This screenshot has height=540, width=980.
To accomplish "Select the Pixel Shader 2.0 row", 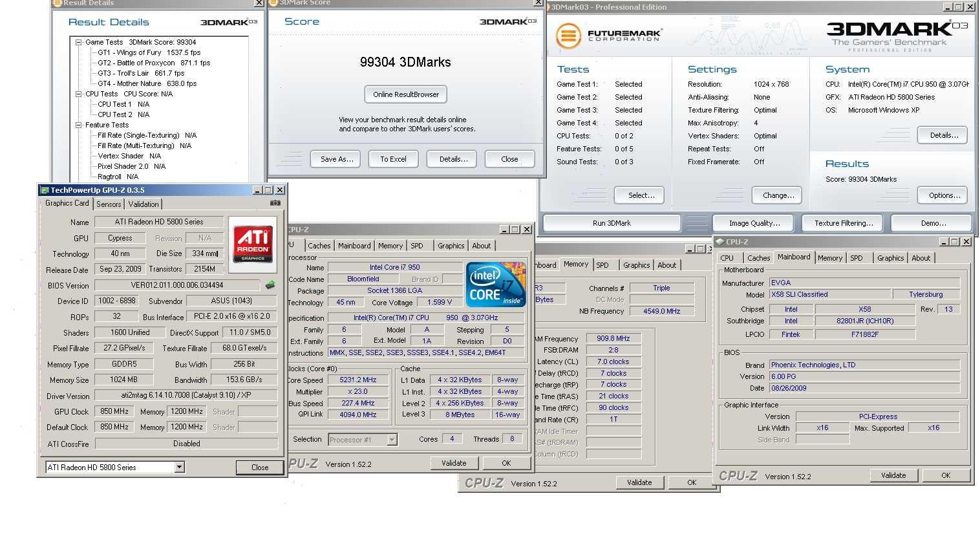I will (x=131, y=166).
